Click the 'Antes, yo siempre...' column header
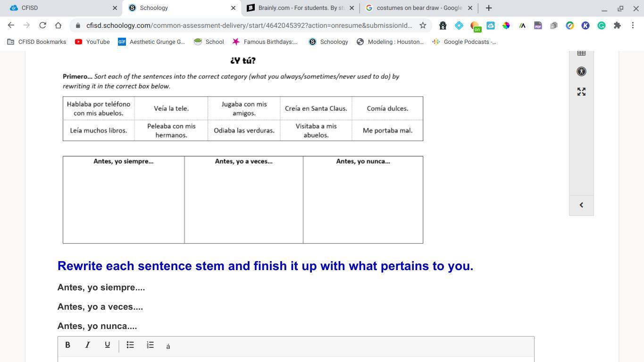The height and width of the screenshot is (362, 644). point(124,161)
